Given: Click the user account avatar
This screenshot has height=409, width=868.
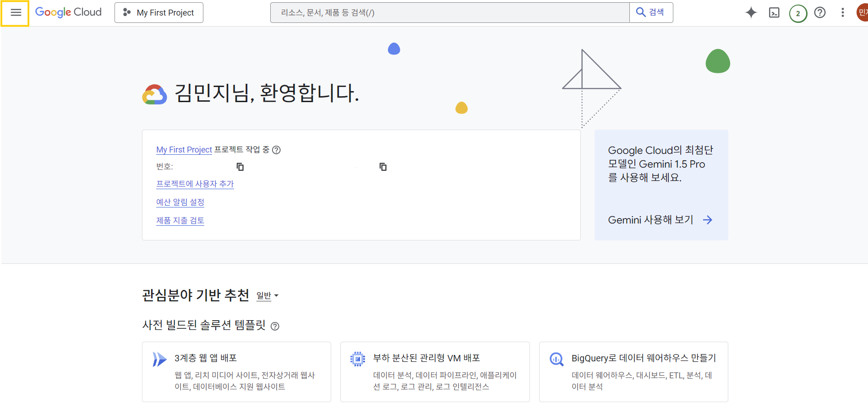Looking at the screenshot, I should pyautogui.click(x=862, y=13).
